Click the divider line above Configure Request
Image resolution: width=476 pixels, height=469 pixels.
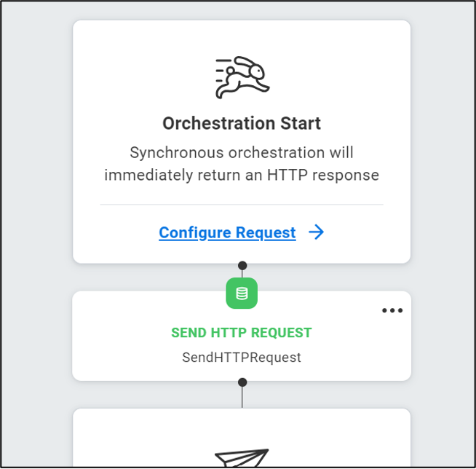point(242,205)
